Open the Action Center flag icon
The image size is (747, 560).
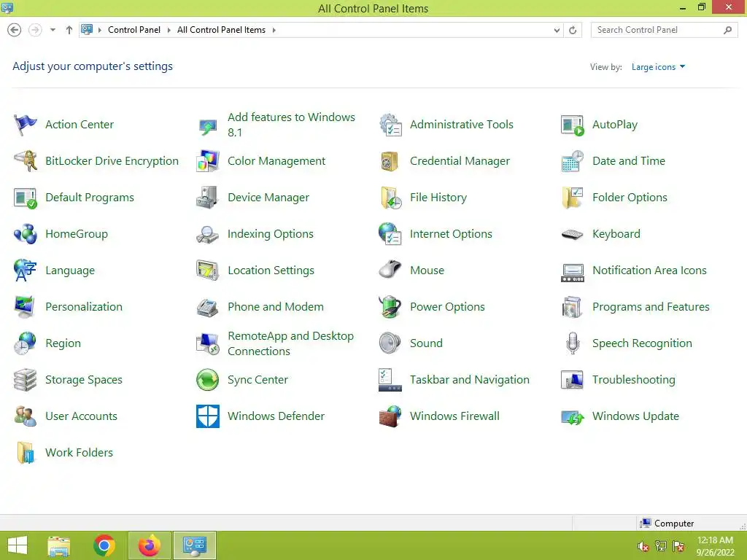(x=25, y=125)
